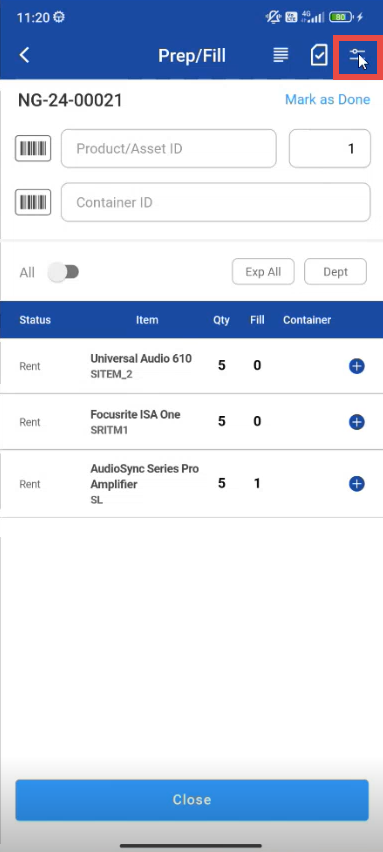Tap the Close button
The image size is (383, 852).
(192, 799)
